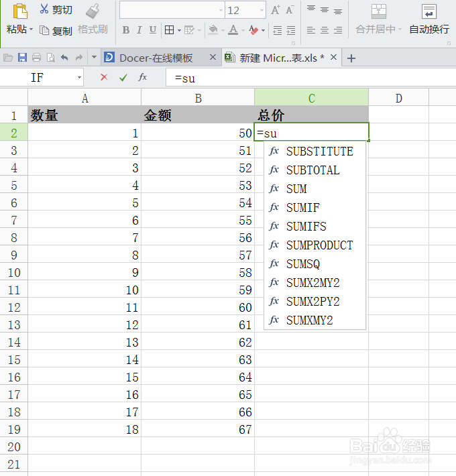Select SUMX2MY2 from autocomplete list
Screen dimensions: 456x476
point(315,283)
